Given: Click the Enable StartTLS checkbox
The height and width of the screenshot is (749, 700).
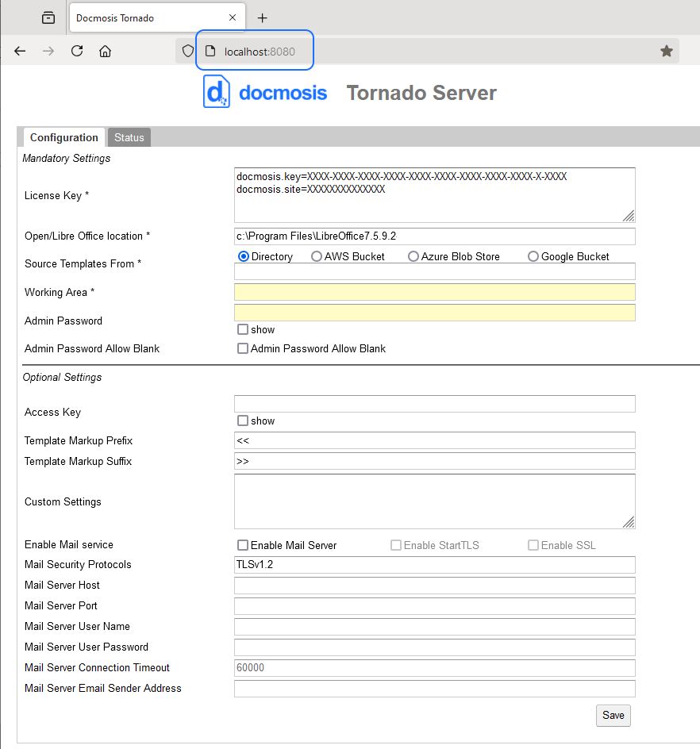Looking at the screenshot, I should 395,545.
